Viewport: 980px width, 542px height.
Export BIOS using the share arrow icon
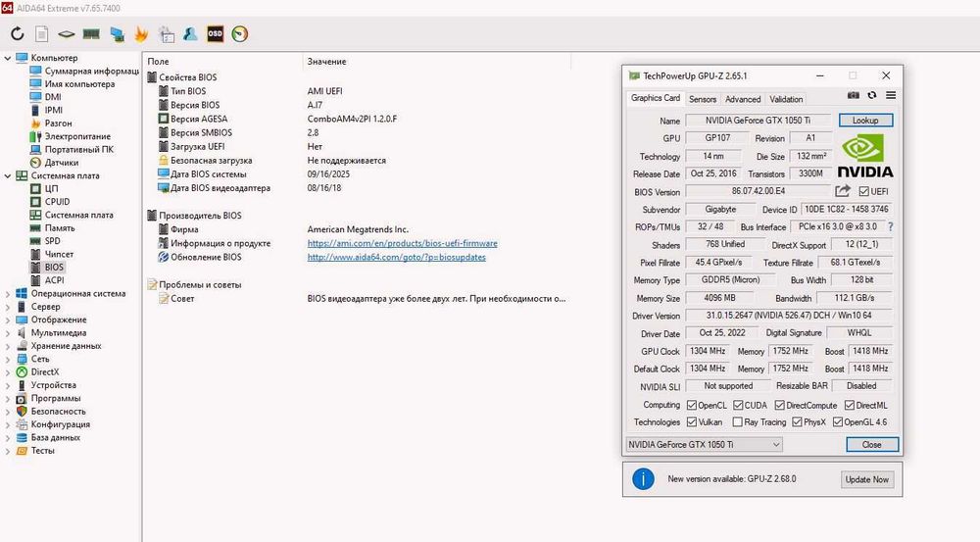[843, 191]
